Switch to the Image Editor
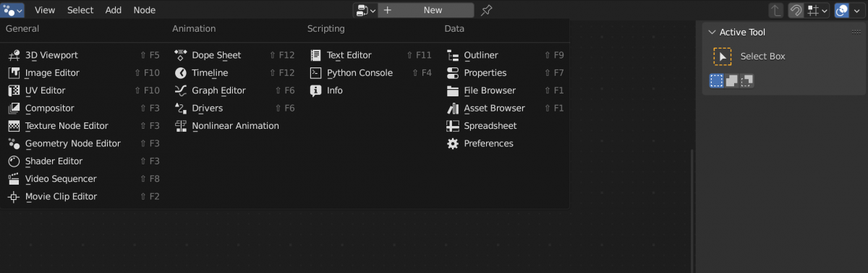The width and height of the screenshot is (868, 273). pos(83,72)
